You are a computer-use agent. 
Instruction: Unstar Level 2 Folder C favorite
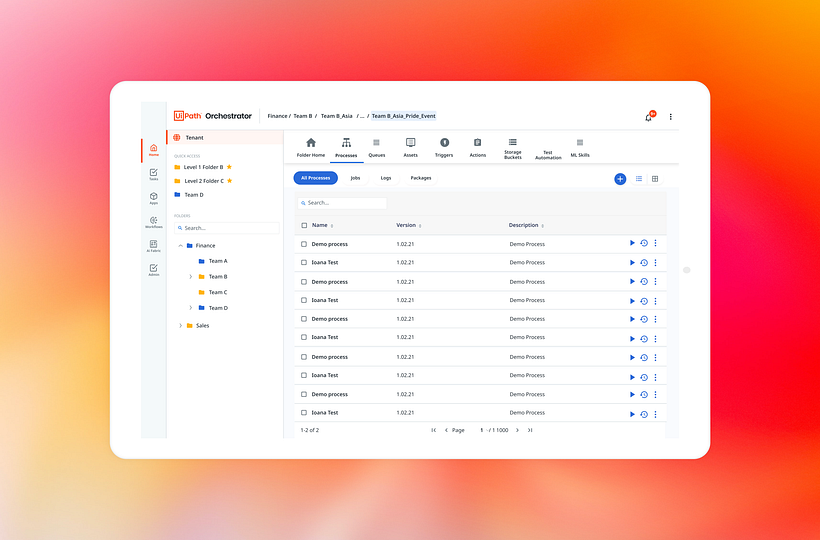click(x=229, y=181)
